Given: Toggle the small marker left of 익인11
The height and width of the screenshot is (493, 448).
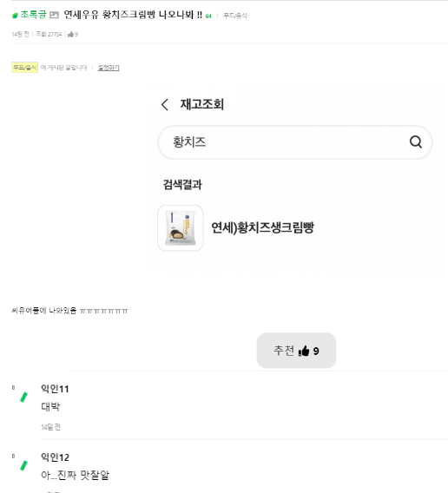Looking at the screenshot, I should click(x=13, y=388).
